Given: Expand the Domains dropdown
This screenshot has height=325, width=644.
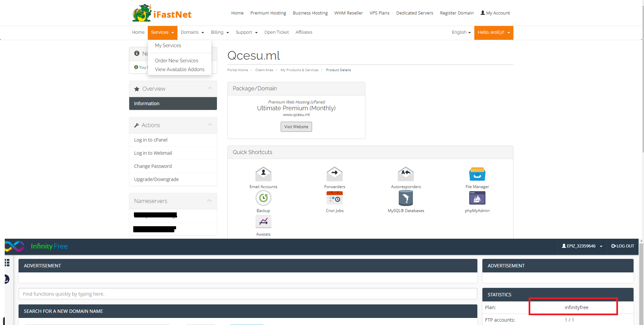Looking at the screenshot, I should (192, 32).
